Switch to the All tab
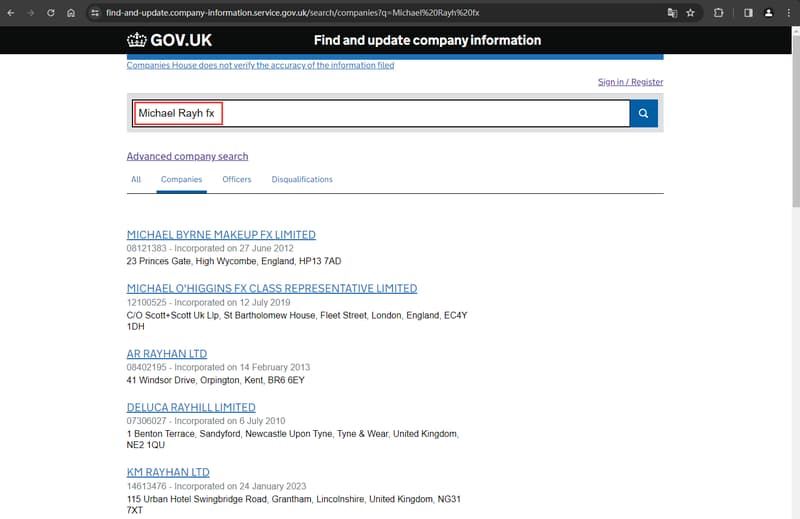 pos(136,179)
